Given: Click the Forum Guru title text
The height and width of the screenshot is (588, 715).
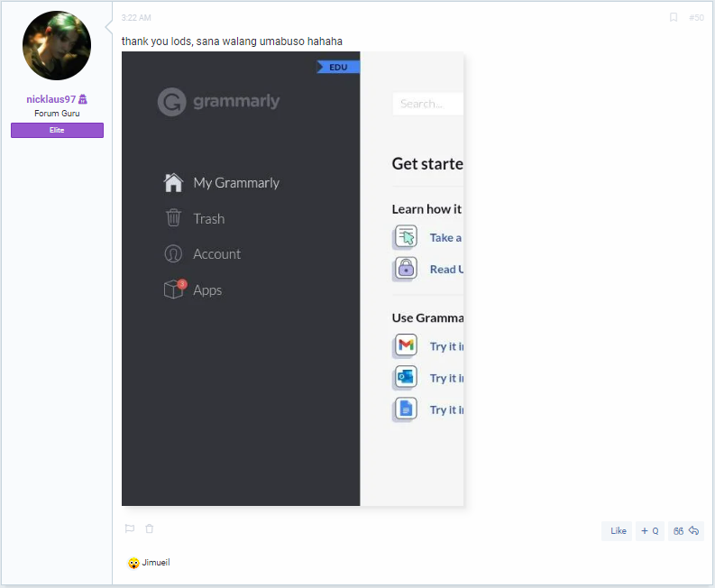Looking at the screenshot, I should tap(57, 113).
